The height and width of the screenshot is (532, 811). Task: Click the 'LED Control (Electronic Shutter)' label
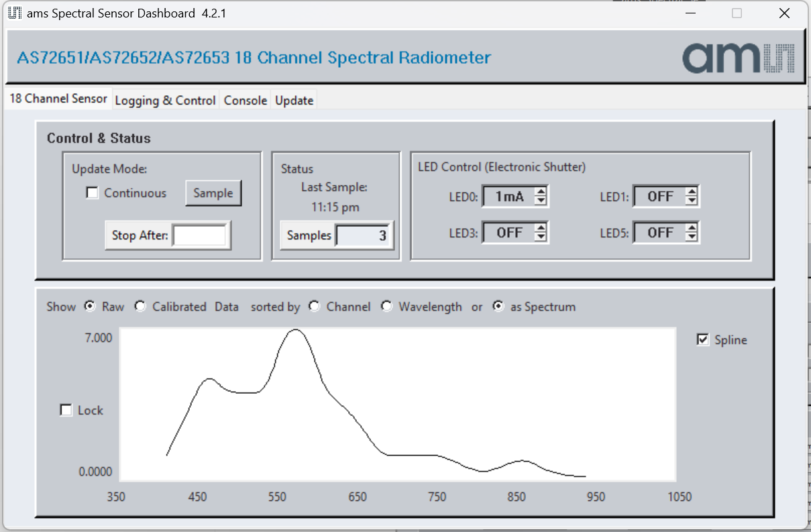[501, 167]
